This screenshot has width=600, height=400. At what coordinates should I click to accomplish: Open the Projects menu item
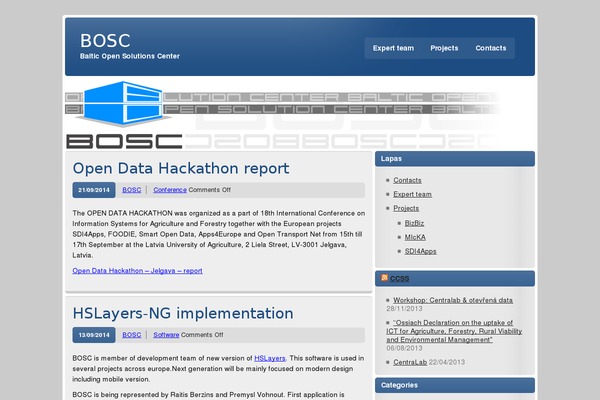pos(444,48)
